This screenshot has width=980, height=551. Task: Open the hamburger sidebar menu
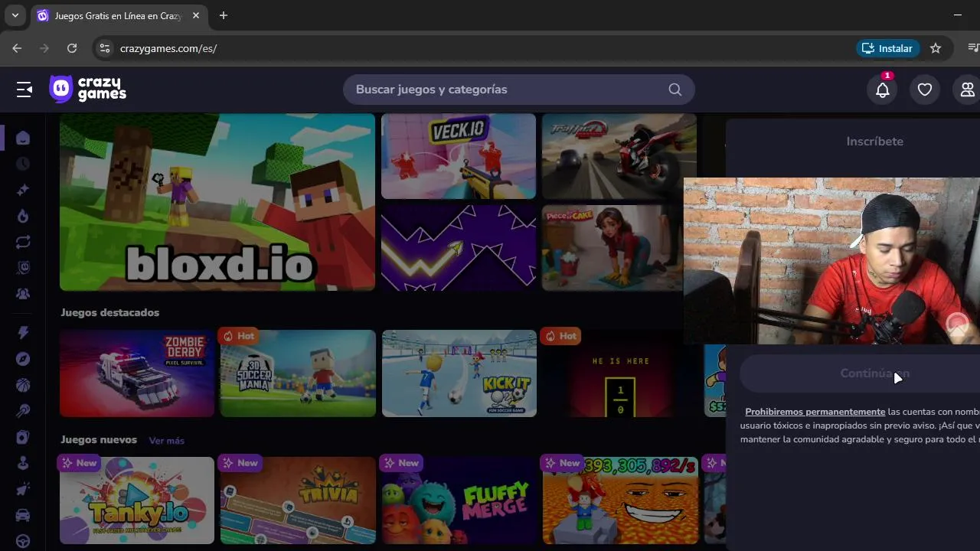click(24, 90)
